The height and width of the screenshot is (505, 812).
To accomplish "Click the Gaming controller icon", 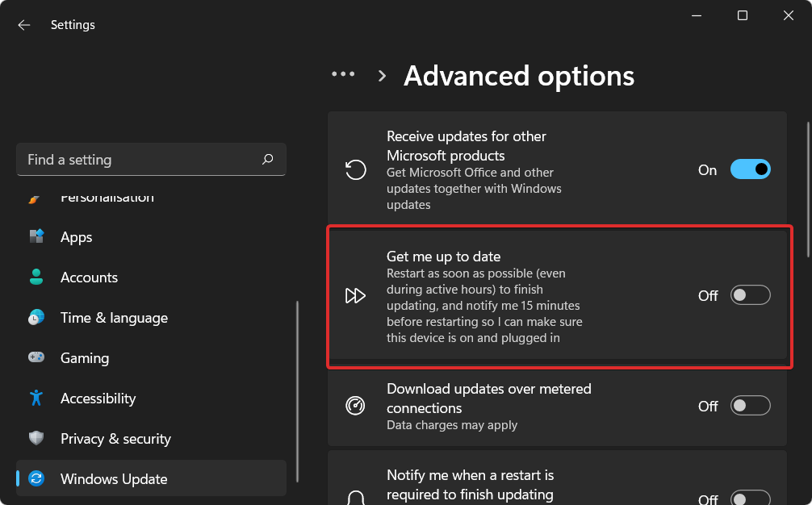I will [36, 357].
